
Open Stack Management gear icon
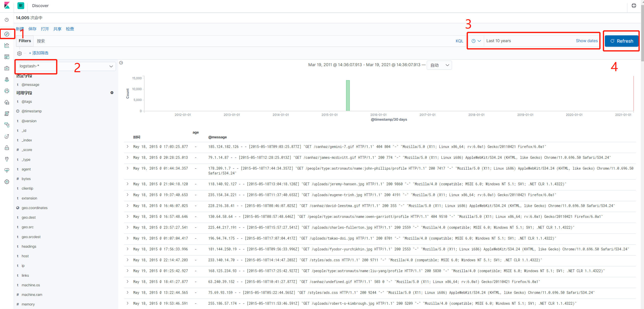point(7,182)
